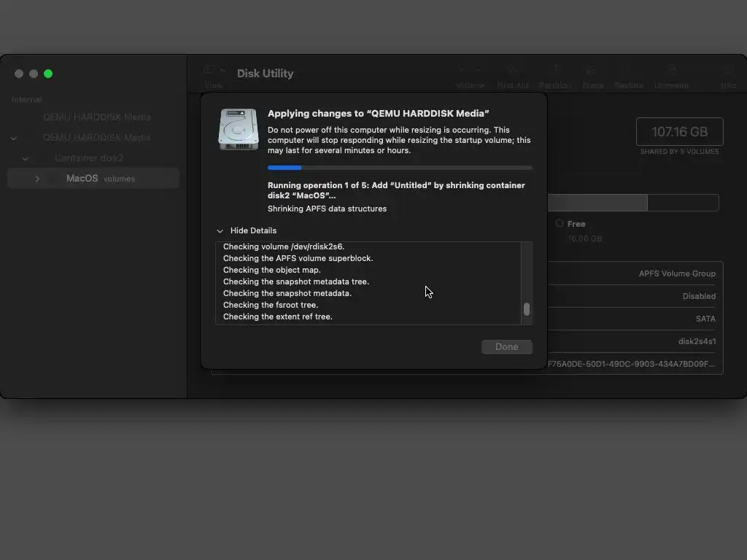747x560 pixels.
Task: Click the Done button
Action: point(506,346)
